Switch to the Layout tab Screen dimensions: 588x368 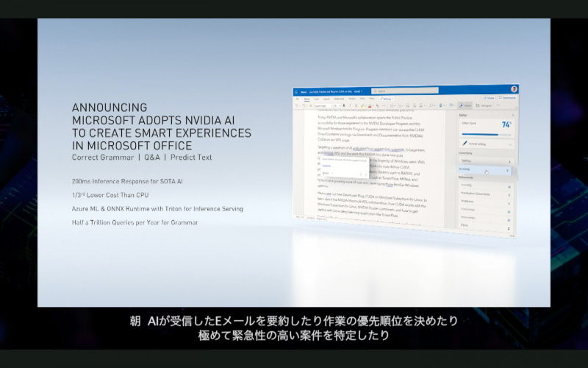(326, 99)
